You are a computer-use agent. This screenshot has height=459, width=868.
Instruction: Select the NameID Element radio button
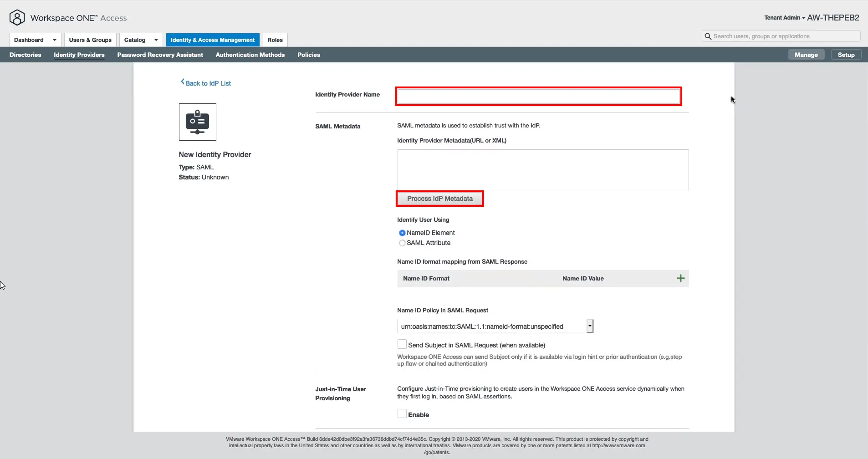pyautogui.click(x=402, y=233)
